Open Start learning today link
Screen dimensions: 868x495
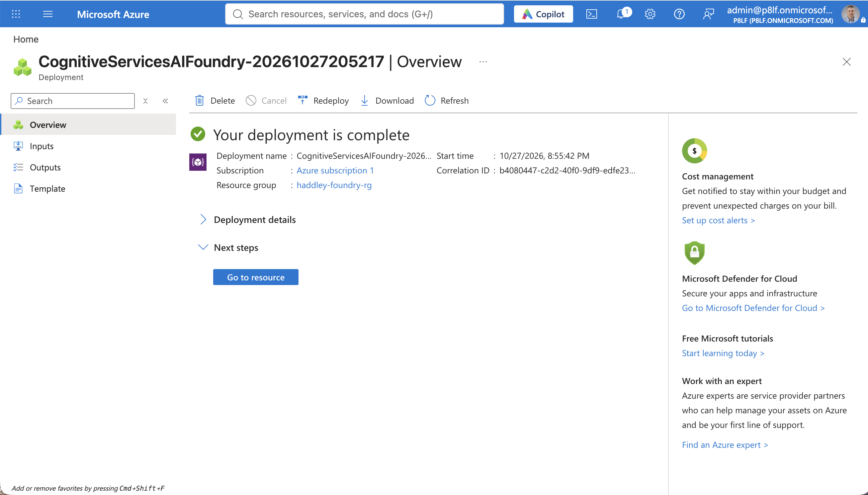pyautogui.click(x=723, y=353)
